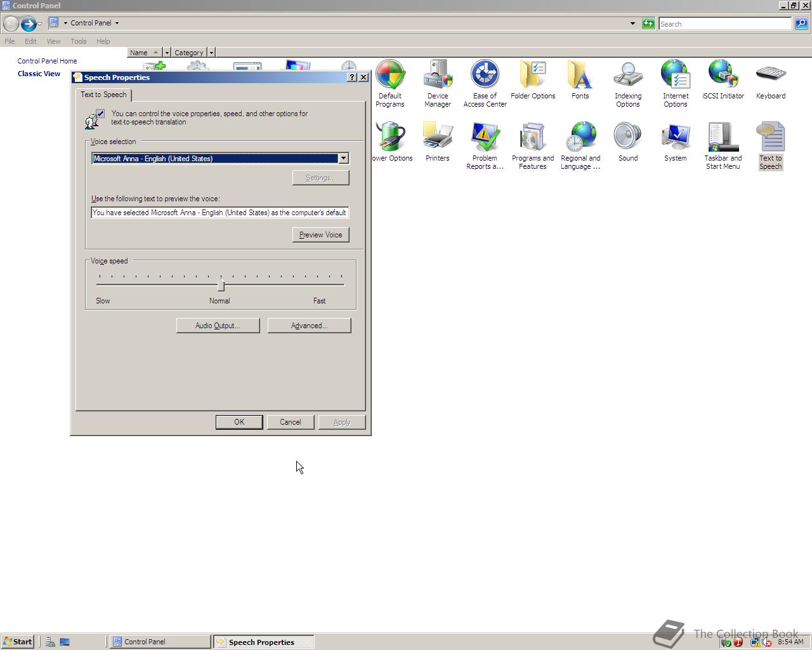
Task: Open Indexing Options icon
Action: point(628,83)
